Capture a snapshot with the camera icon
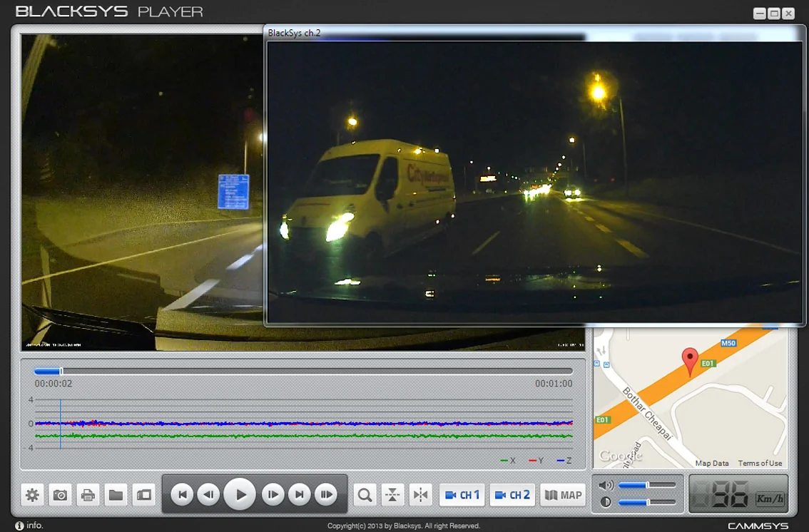This screenshot has width=809, height=532. click(61, 496)
